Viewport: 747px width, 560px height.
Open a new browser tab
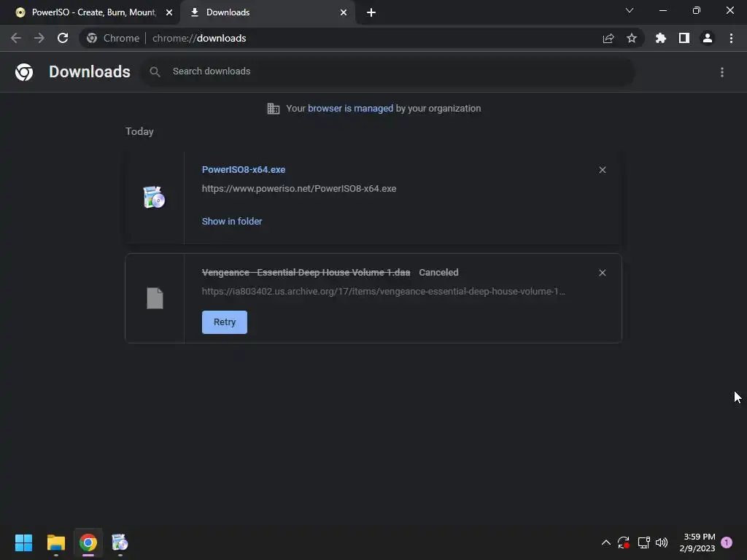pyautogui.click(x=371, y=12)
